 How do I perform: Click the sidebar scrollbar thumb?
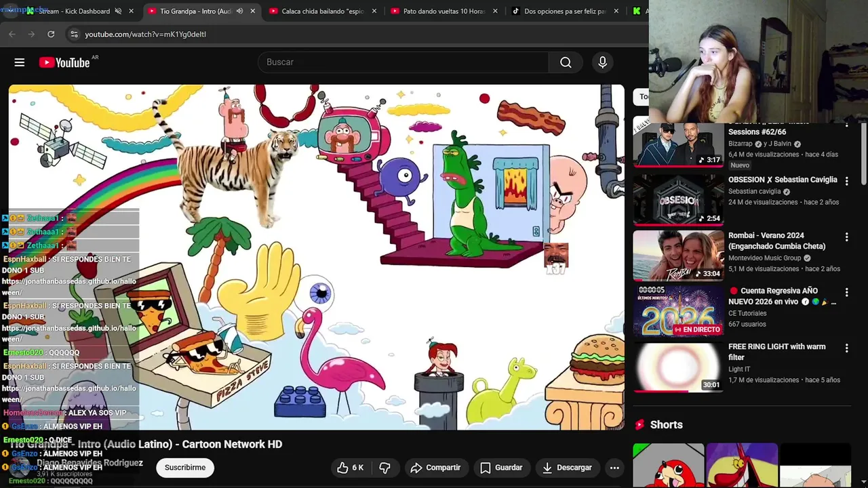864,152
